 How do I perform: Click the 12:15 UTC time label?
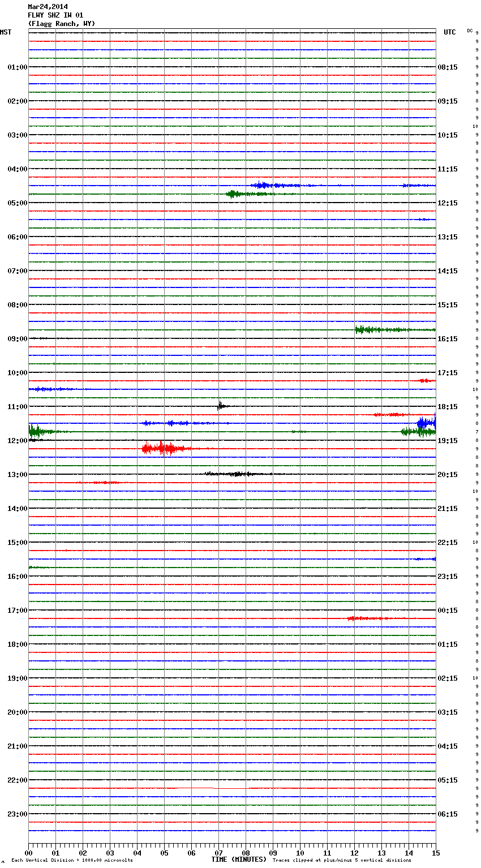[x=448, y=203]
